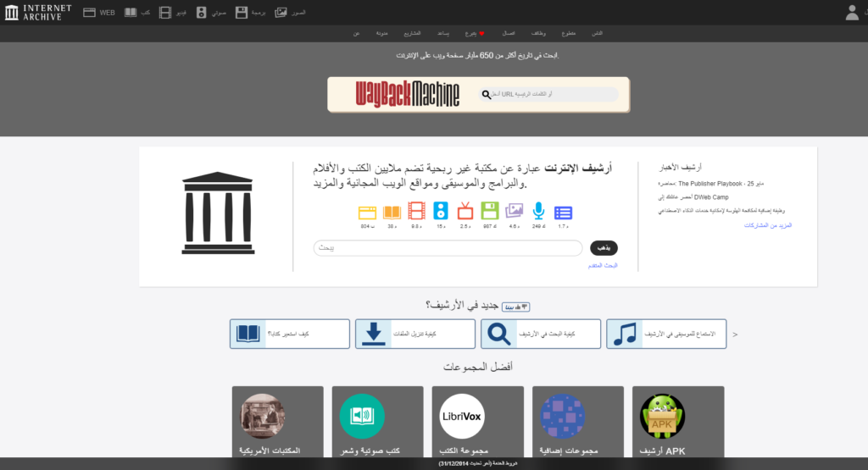This screenshot has width=868, height=470.
Task: Click the carousel next arrow beside music card
Action: (x=735, y=335)
